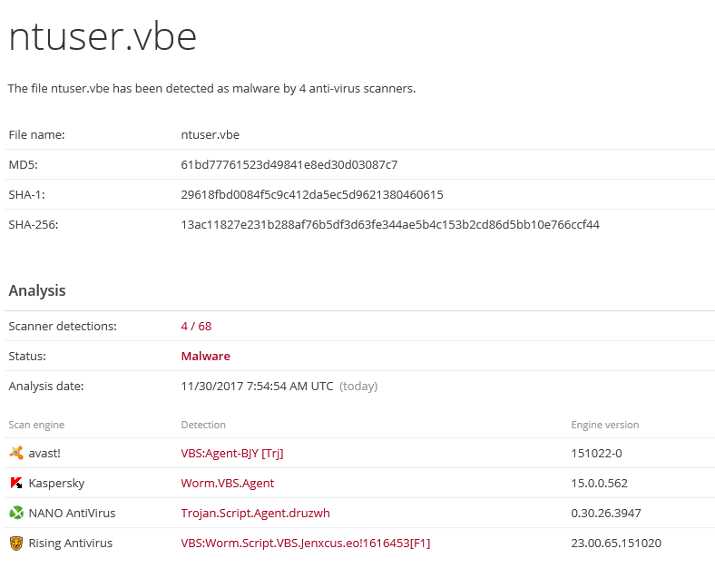
Task: Click the Analysis section heading
Action: pyautogui.click(x=37, y=290)
